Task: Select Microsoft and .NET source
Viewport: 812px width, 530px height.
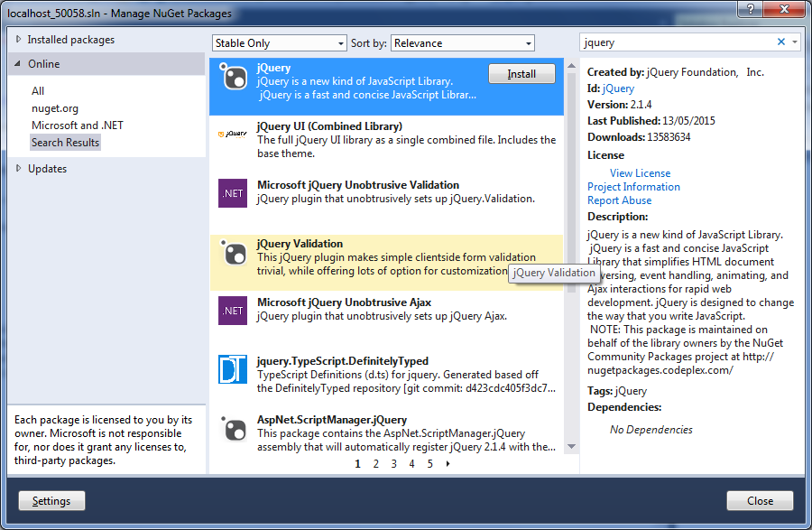Action: coord(78,126)
